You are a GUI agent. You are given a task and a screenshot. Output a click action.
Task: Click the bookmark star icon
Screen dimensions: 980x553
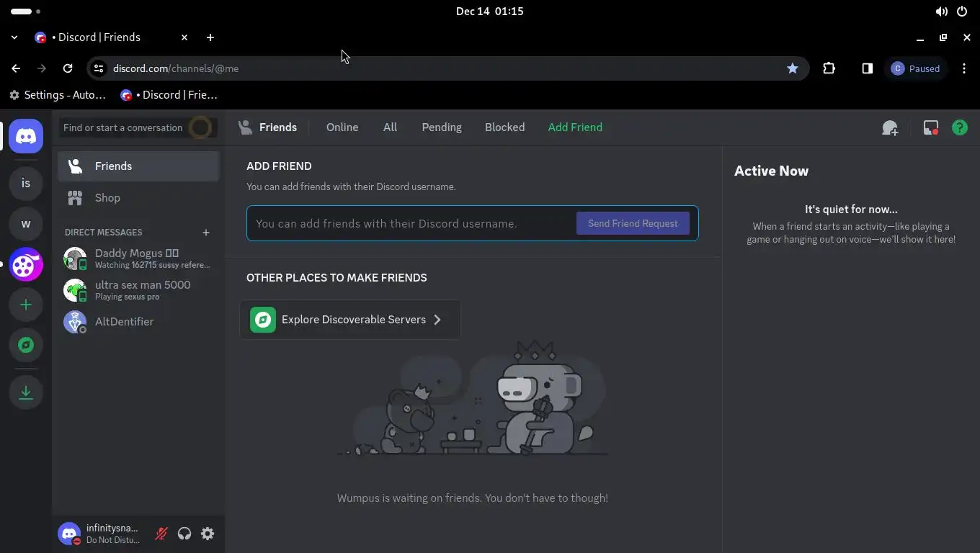click(x=793, y=68)
